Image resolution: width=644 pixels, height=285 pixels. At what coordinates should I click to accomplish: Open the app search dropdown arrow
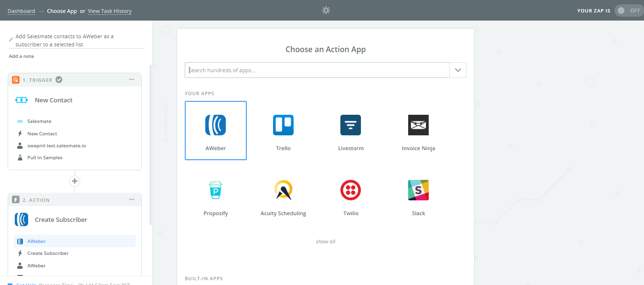click(458, 70)
